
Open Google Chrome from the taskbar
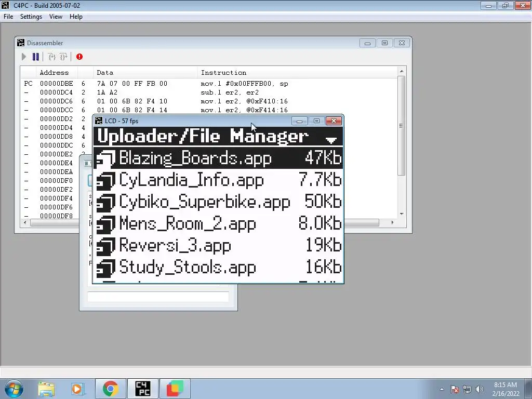coord(110,389)
